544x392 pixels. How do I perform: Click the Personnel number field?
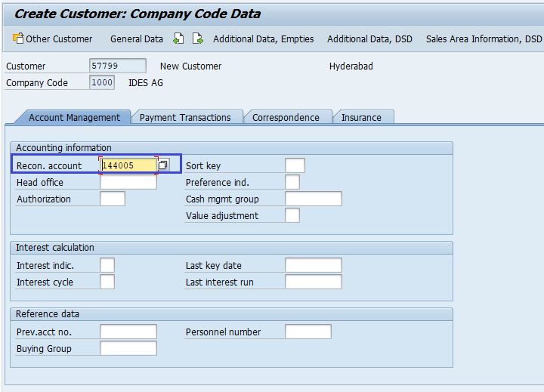point(308,332)
